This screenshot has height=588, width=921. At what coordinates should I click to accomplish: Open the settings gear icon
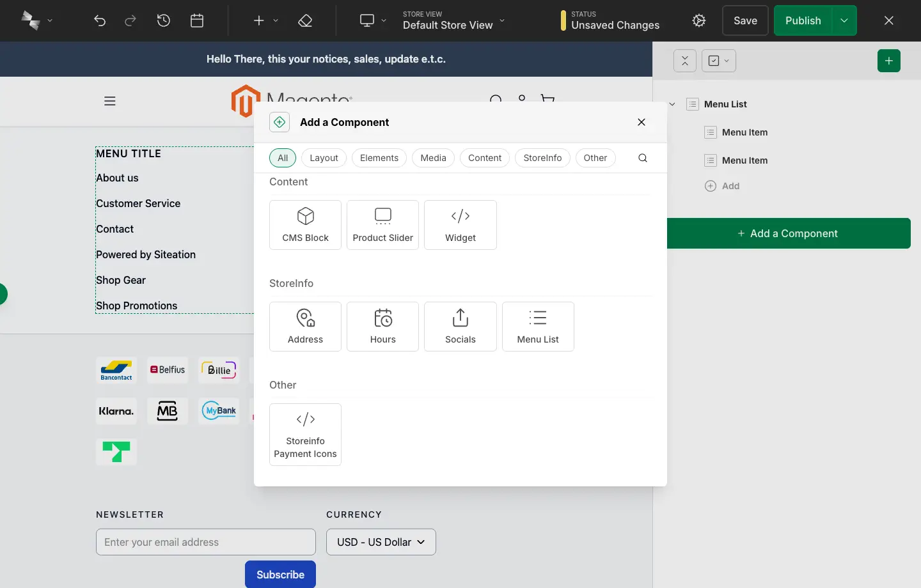[x=699, y=20]
